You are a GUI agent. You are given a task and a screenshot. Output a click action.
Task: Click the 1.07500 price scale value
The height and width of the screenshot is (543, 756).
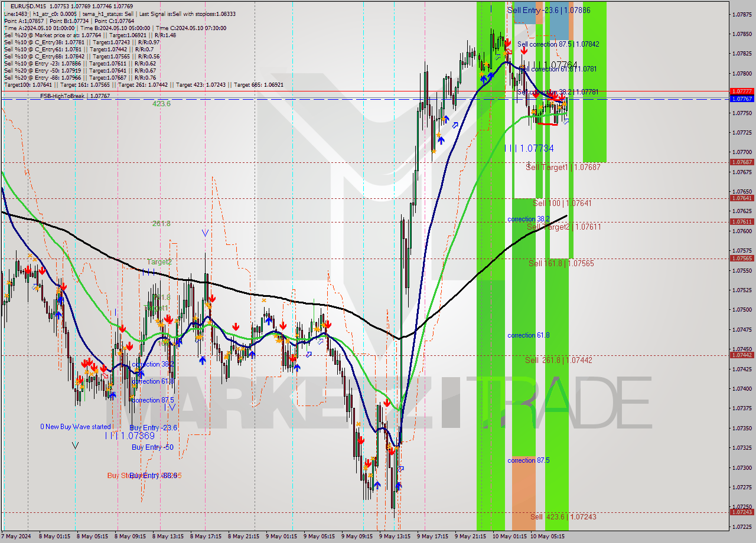[x=742, y=309]
